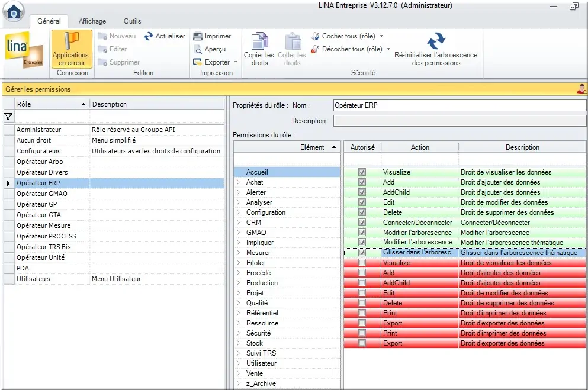
Task: Click the Restore window button
Action: [574, 7]
